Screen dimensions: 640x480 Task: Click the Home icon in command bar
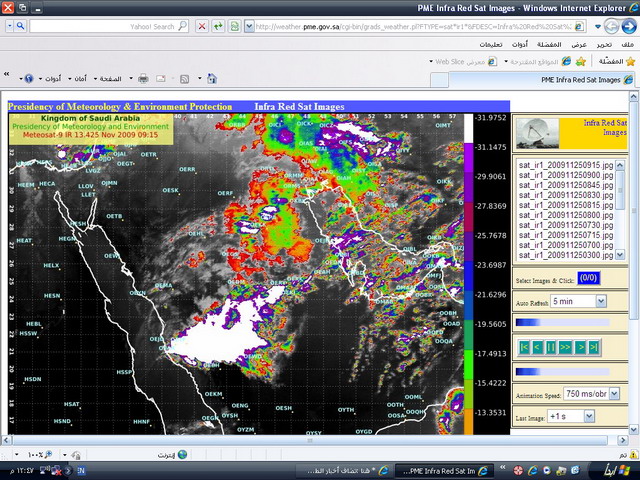point(212,78)
